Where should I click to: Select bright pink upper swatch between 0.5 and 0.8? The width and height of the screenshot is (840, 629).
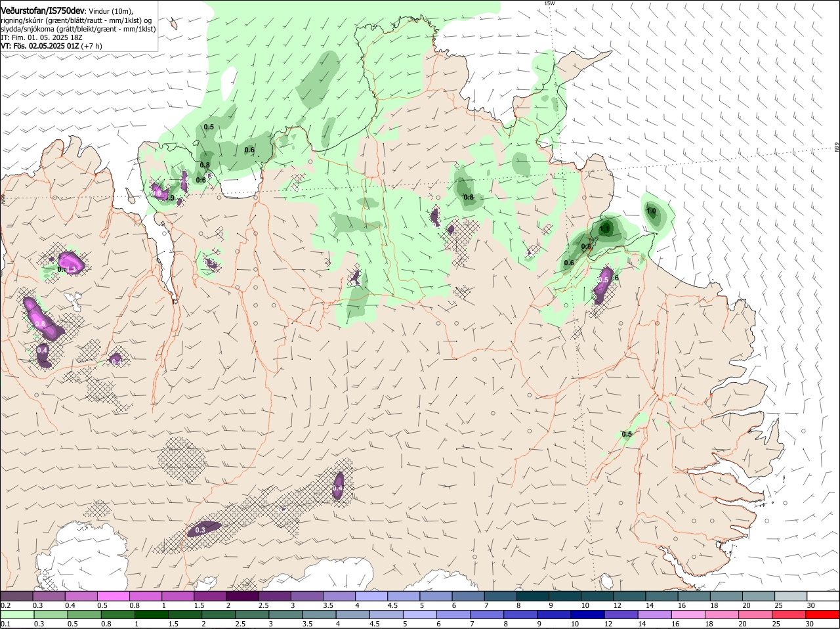coord(113,596)
